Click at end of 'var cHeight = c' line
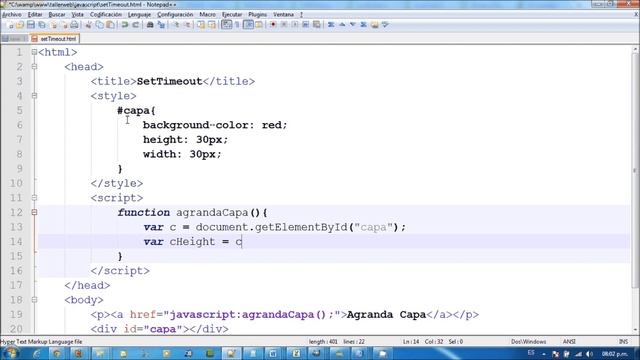 tap(242, 242)
